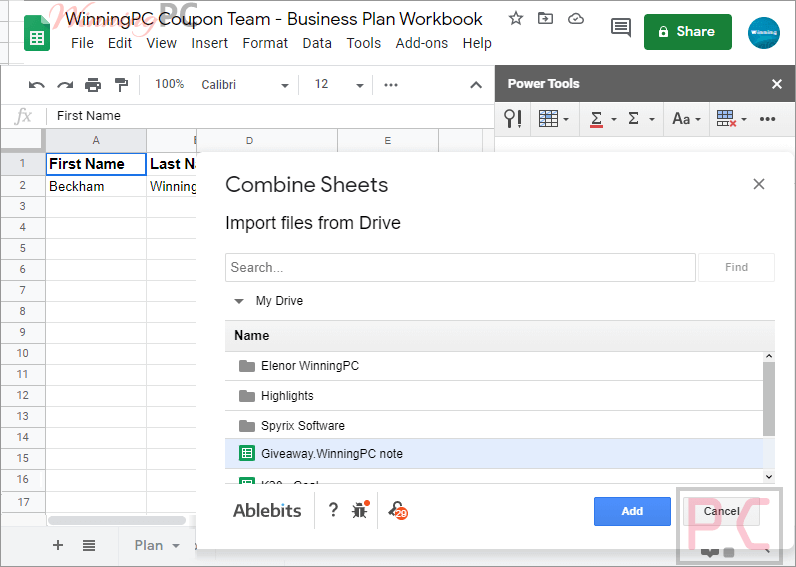Open more Power Tools options

767,119
